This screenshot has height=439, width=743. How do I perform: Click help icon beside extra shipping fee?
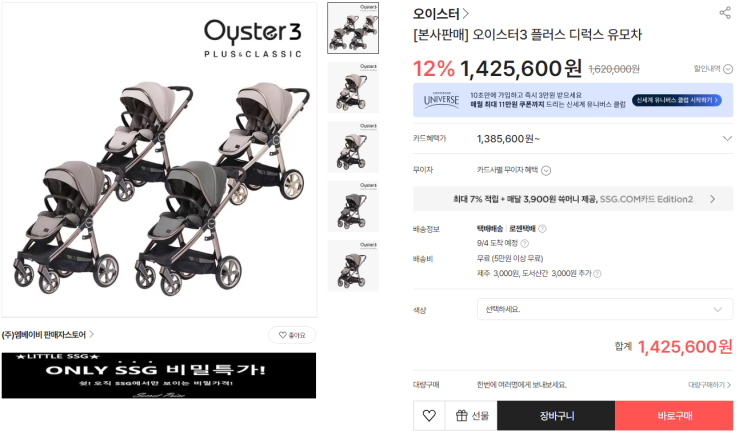click(x=598, y=274)
